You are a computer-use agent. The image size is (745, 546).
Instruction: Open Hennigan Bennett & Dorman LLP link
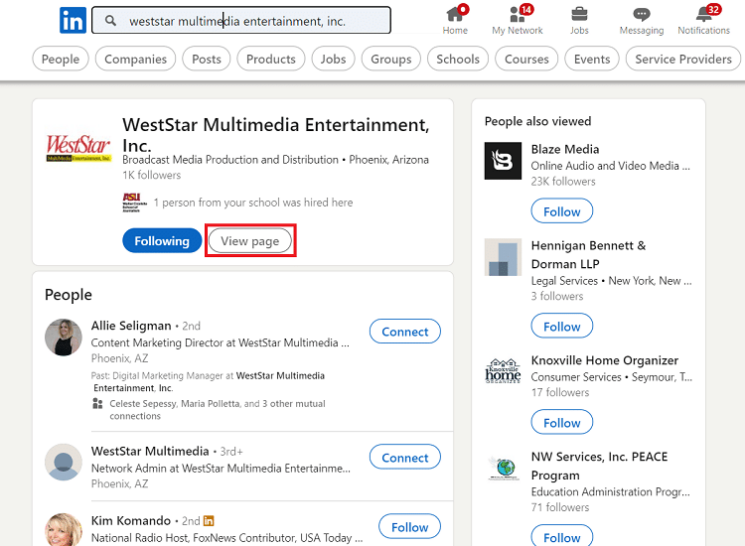(588, 255)
